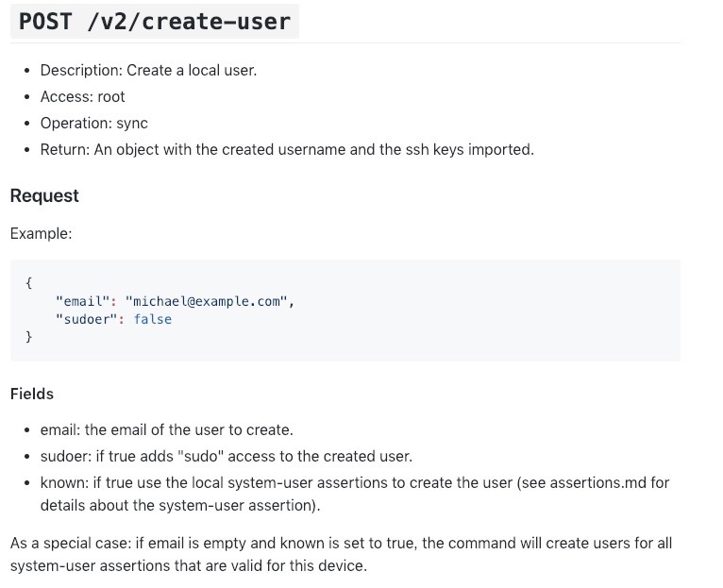The width and height of the screenshot is (723, 588).
Task: Click the Fields subheading
Action: tap(32, 394)
